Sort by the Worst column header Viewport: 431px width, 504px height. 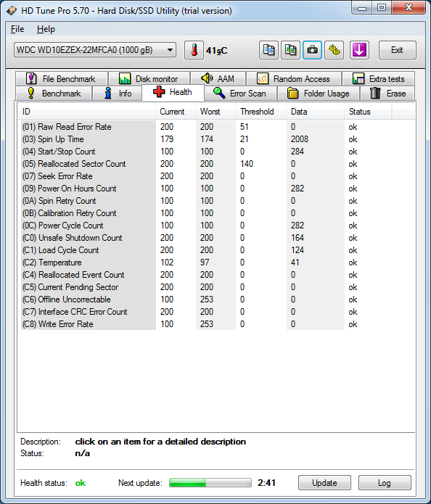(x=215, y=112)
